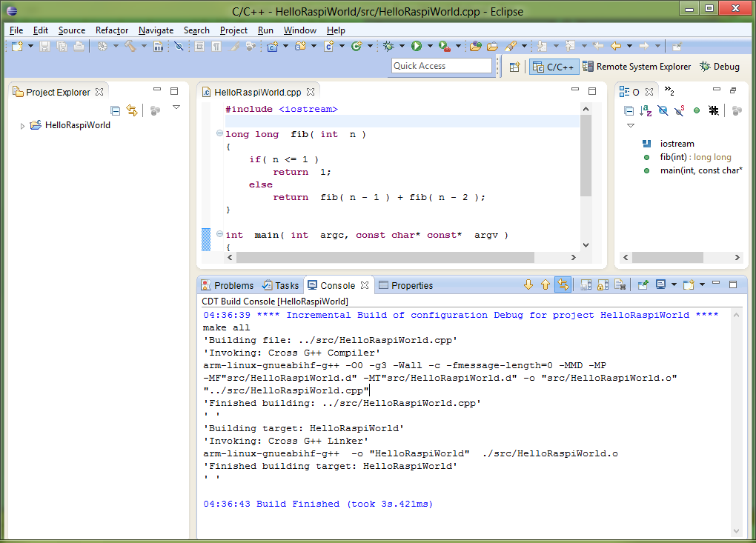
Task: Click the Search flashlight icon
Action: 510,46
